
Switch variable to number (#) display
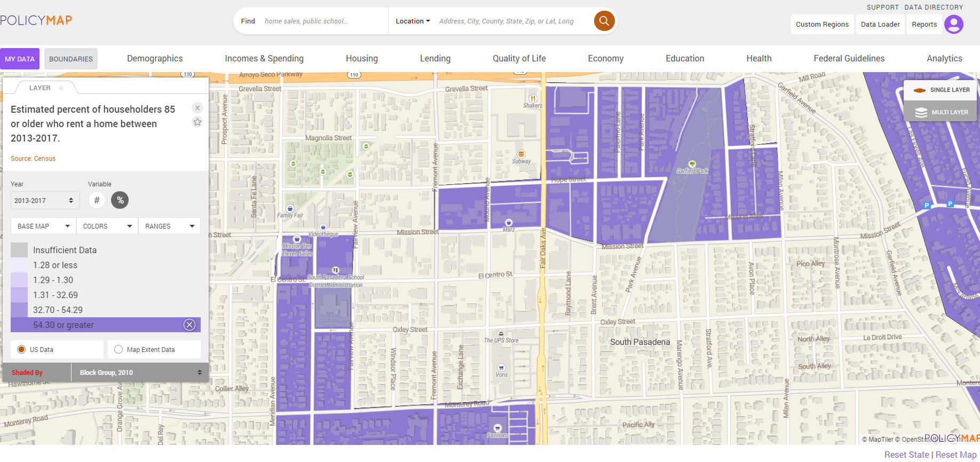pyautogui.click(x=97, y=200)
